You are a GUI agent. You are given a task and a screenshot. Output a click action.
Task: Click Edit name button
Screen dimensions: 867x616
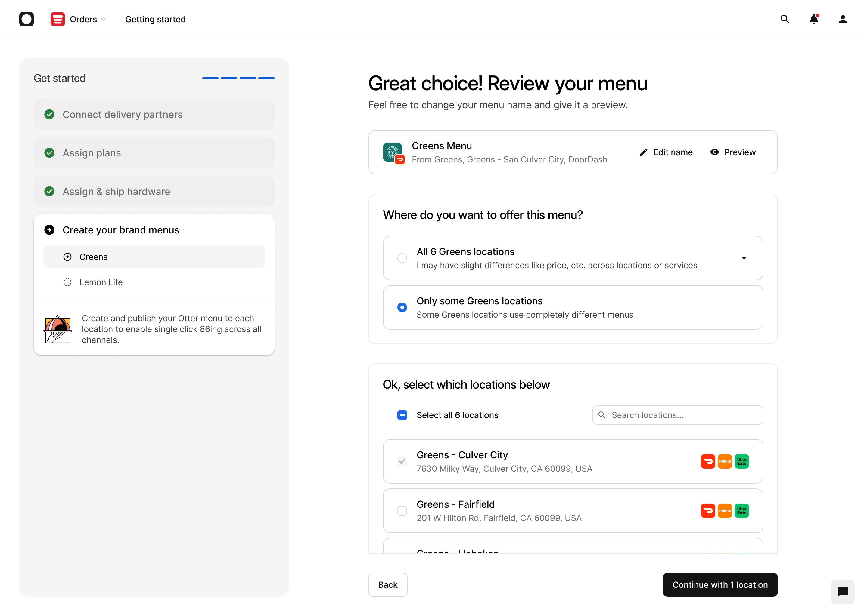(666, 152)
